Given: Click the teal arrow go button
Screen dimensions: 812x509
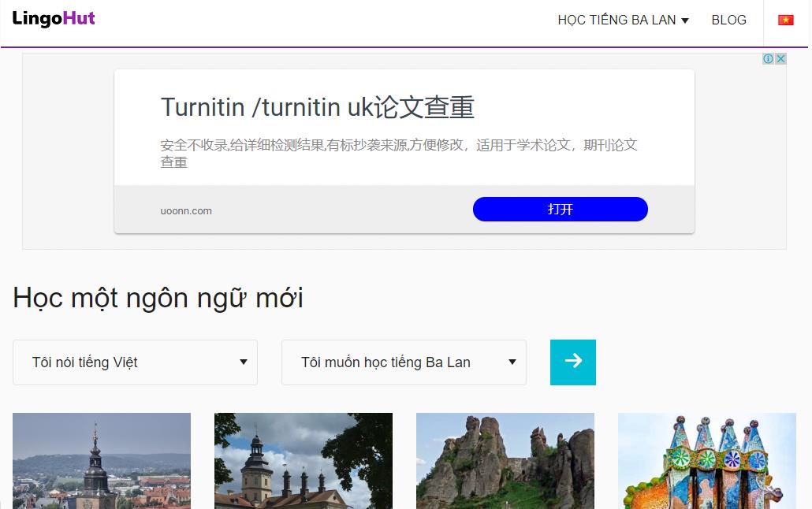Looking at the screenshot, I should 573,362.
